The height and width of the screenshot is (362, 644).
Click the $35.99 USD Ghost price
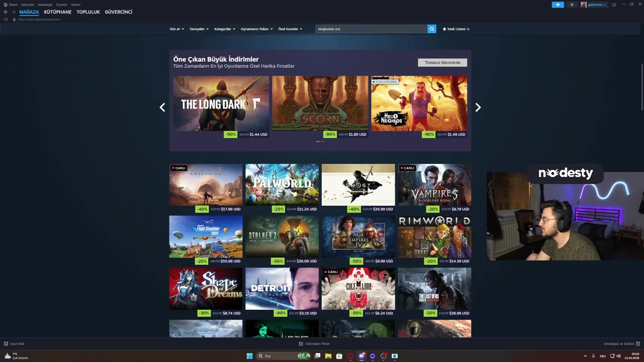tap(383, 209)
